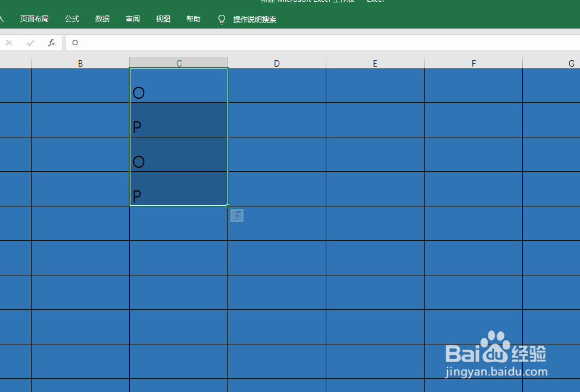Screen dimensions: 580x392
Task: Open the 视图 ribbon tab
Action: [163, 19]
